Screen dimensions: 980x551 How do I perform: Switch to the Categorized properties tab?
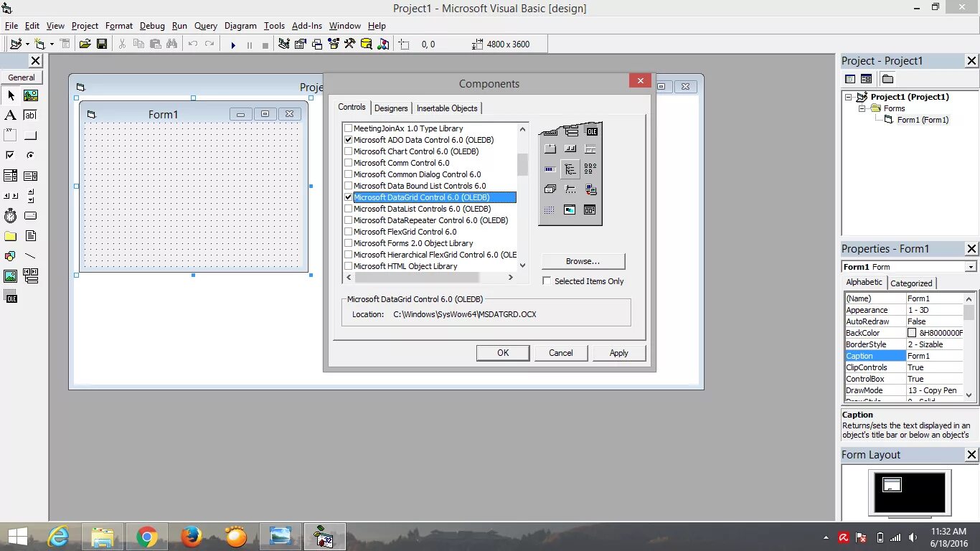coord(911,283)
